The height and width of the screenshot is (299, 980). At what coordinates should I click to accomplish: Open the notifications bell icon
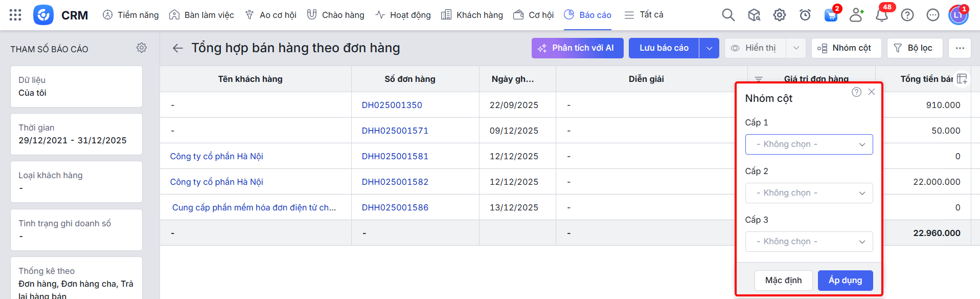click(x=881, y=15)
